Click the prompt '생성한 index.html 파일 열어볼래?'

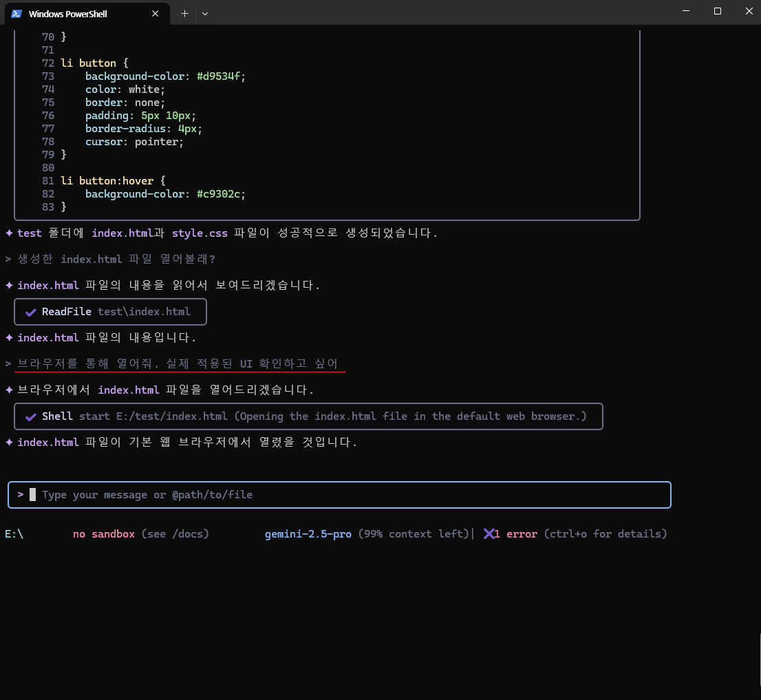[x=116, y=259]
